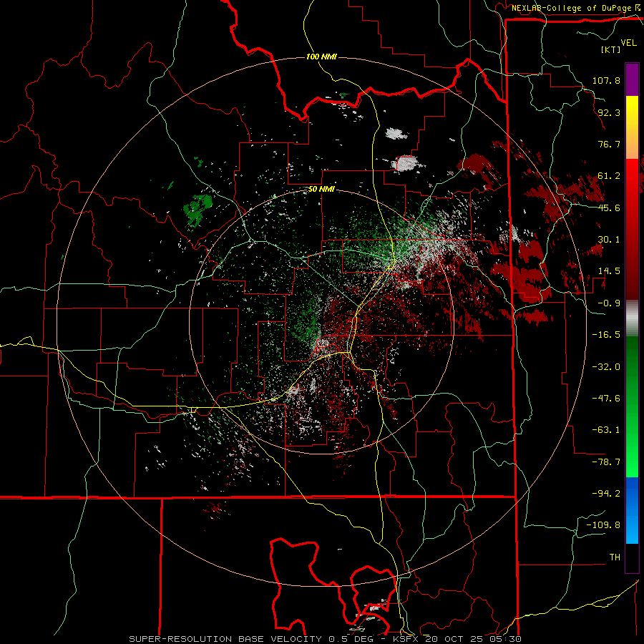Click the 14.5 velocity scale label

click(x=609, y=271)
